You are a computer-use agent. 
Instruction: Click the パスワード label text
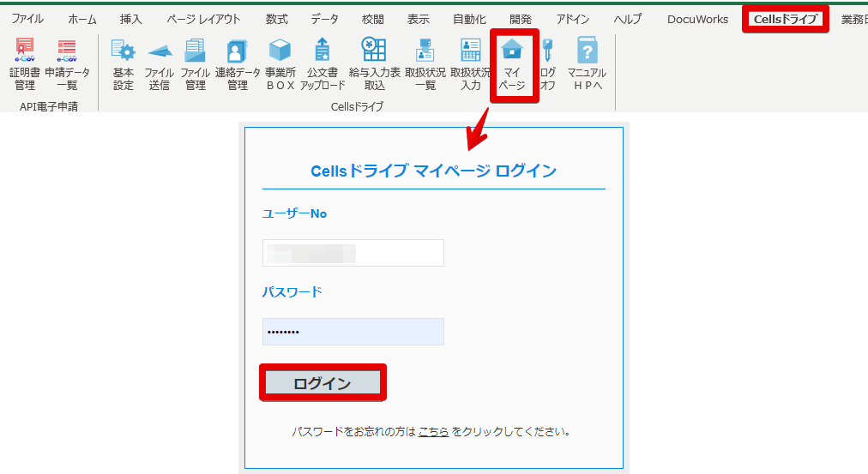pyautogui.click(x=292, y=291)
